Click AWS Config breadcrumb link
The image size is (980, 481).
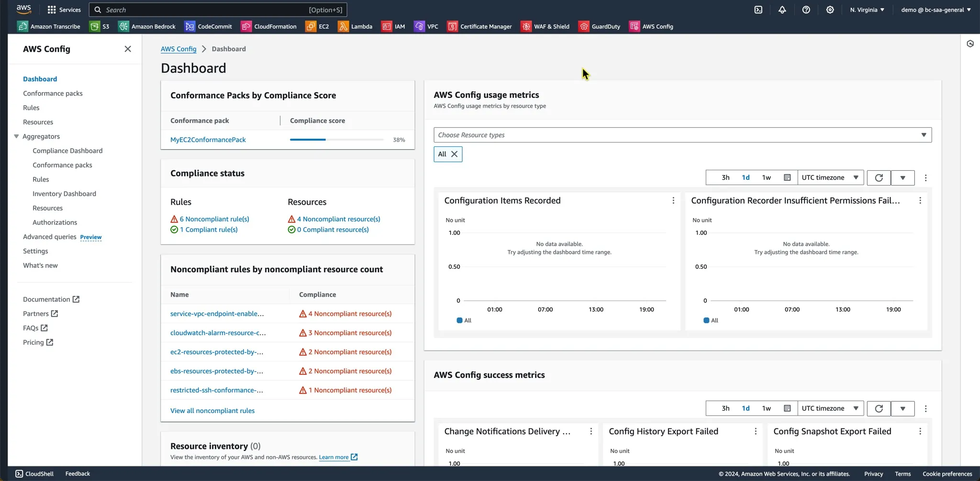coord(178,49)
